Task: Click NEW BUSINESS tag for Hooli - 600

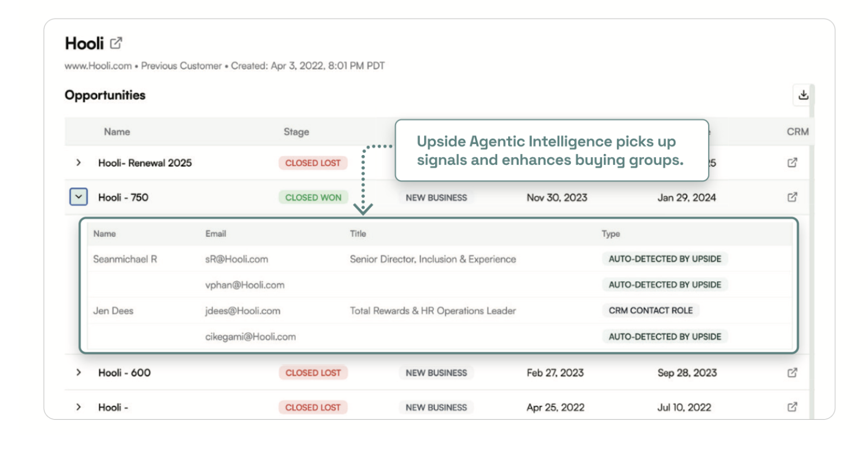Action: 436,373
